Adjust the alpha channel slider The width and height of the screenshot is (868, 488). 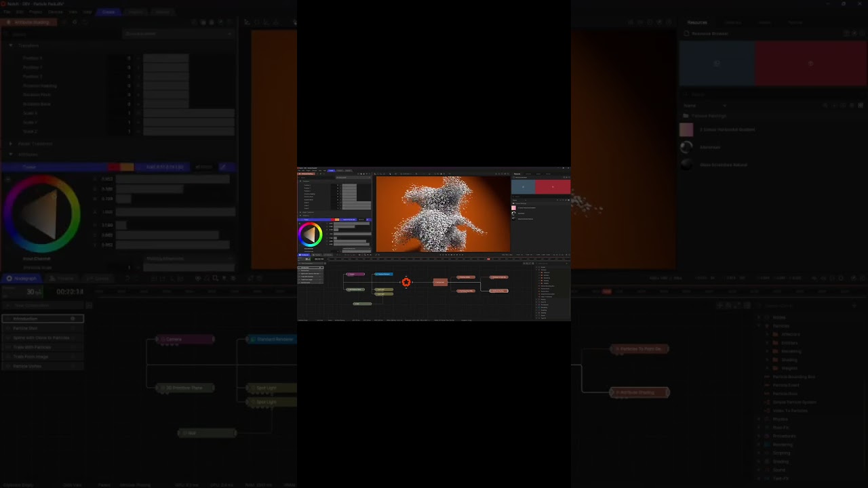[x=176, y=212]
